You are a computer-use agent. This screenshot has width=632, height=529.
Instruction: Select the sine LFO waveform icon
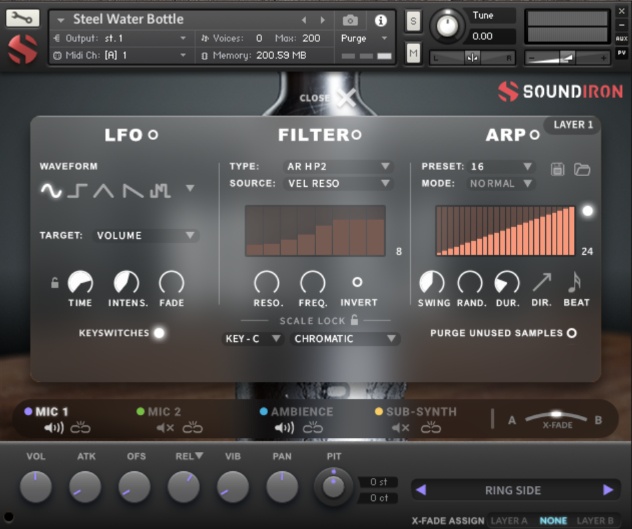(51, 190)
